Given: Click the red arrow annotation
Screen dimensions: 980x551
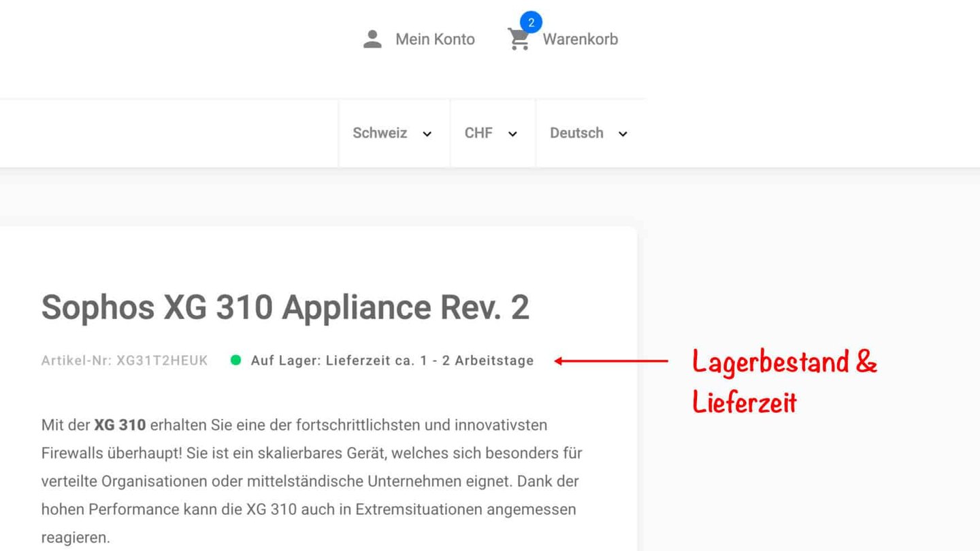Looking at the screenshot, I should [611, 361].
